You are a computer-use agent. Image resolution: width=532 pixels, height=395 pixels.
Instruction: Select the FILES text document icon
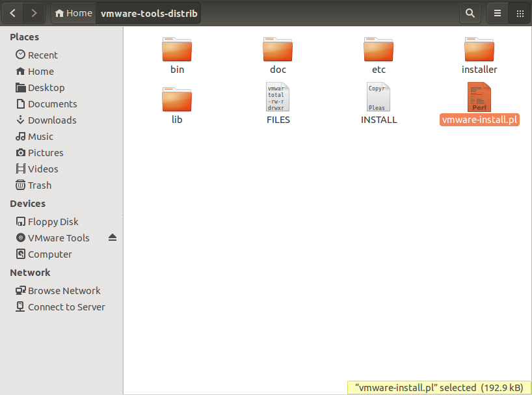point(278,97)
